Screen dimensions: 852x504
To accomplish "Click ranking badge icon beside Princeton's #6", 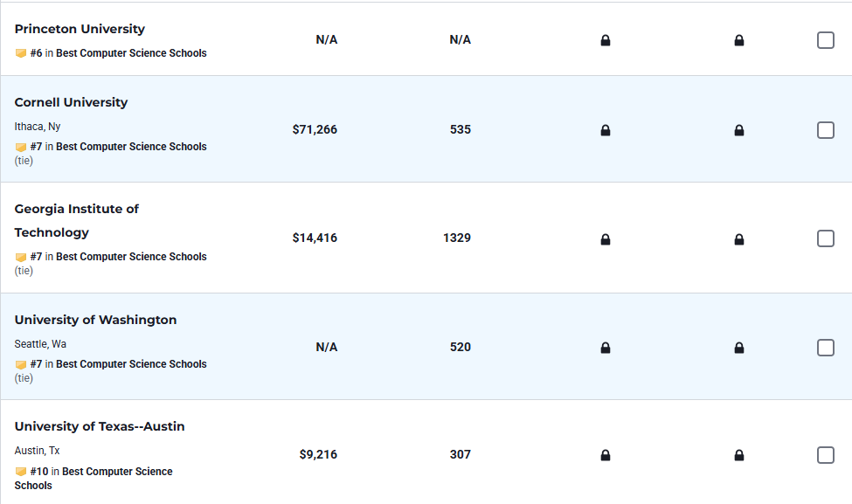I will pos(21,53).
